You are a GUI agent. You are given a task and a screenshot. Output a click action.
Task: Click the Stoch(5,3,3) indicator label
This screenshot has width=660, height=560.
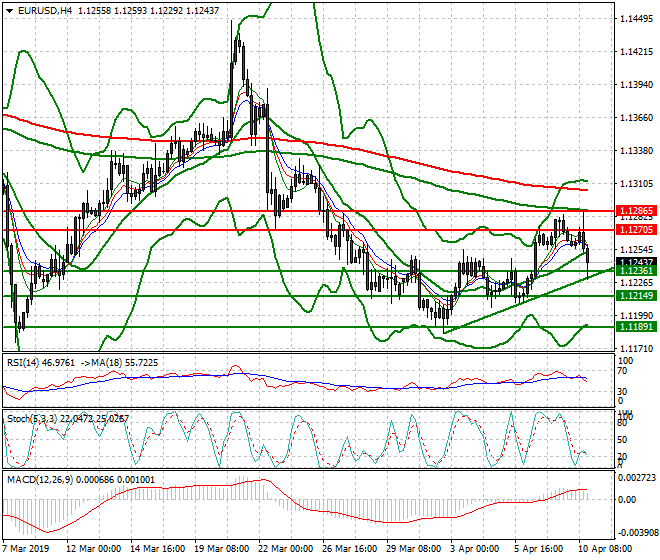click(x=32, y=419)
